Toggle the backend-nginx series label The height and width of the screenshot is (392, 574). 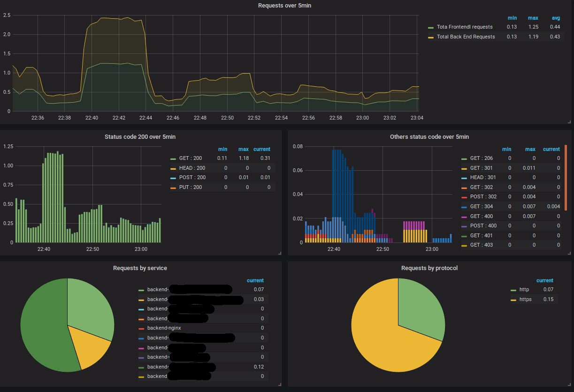(164, 328)
